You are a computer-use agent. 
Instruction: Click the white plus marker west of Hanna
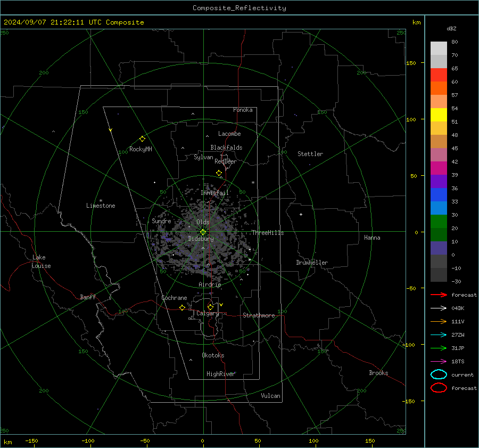pos(301,214)
